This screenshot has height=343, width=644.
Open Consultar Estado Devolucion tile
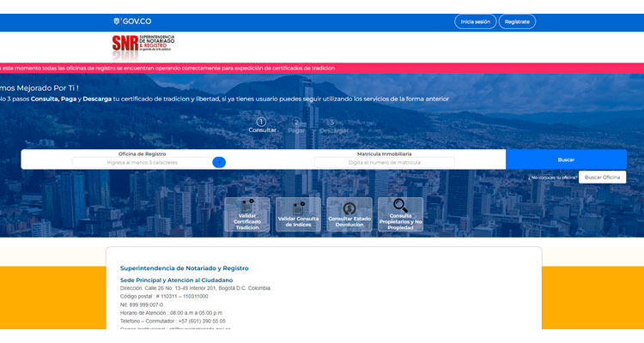349,214
